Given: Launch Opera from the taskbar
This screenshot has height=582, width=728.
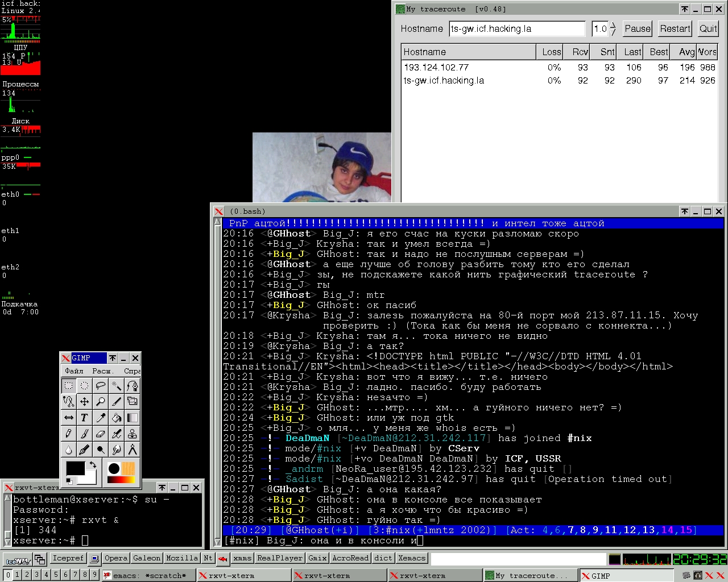Looking at the screenshot, I should point(116,559).
